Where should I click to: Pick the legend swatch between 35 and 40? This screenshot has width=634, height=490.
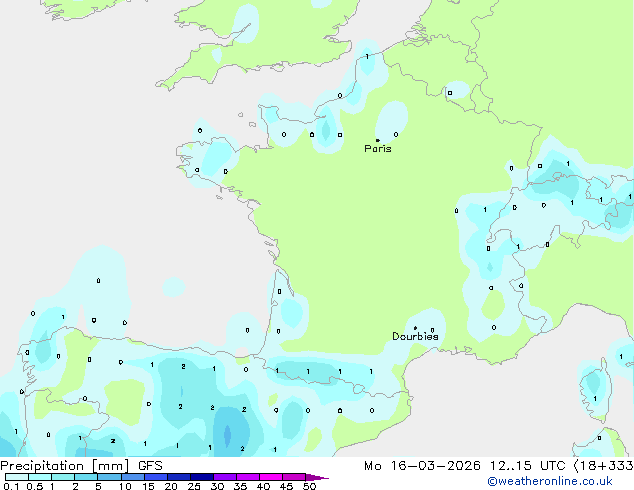click(248, 477)
